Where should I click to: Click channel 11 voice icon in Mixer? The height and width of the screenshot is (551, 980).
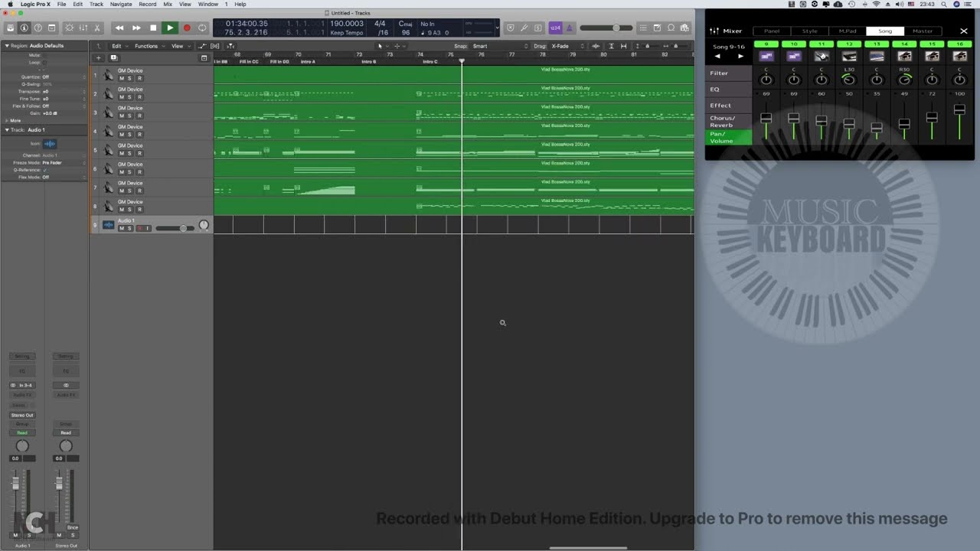click(822, 56)
